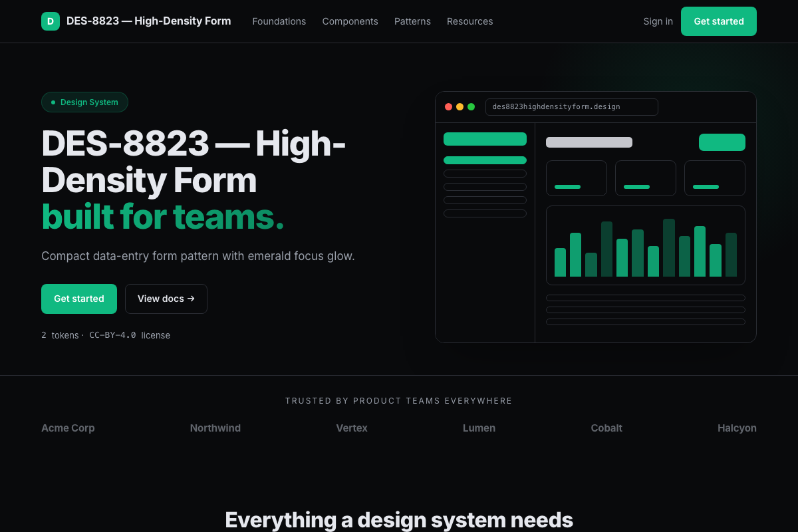
Task: Click the Halcyon logo text
Action: (x=737, y=428)
